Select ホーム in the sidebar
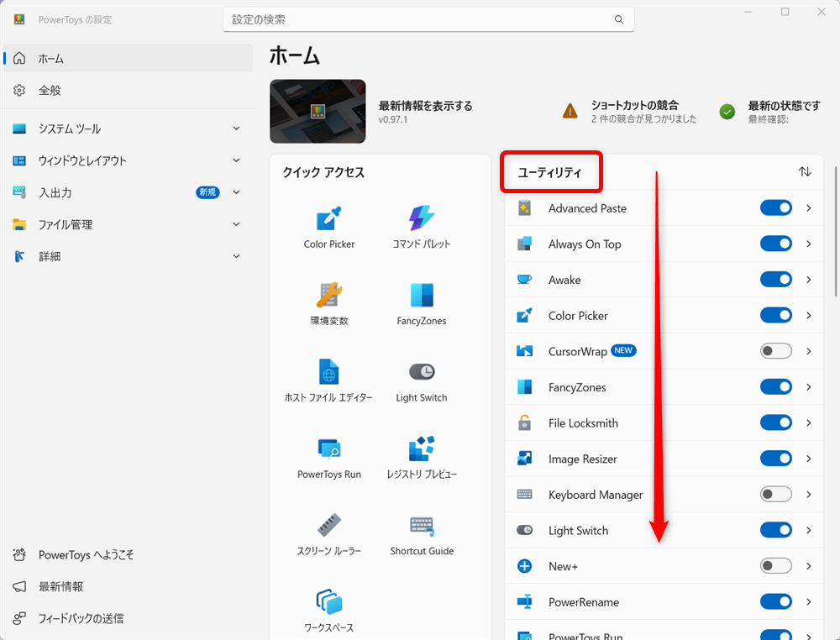This screenshot has width=840, height=640. tap(128, 58)
